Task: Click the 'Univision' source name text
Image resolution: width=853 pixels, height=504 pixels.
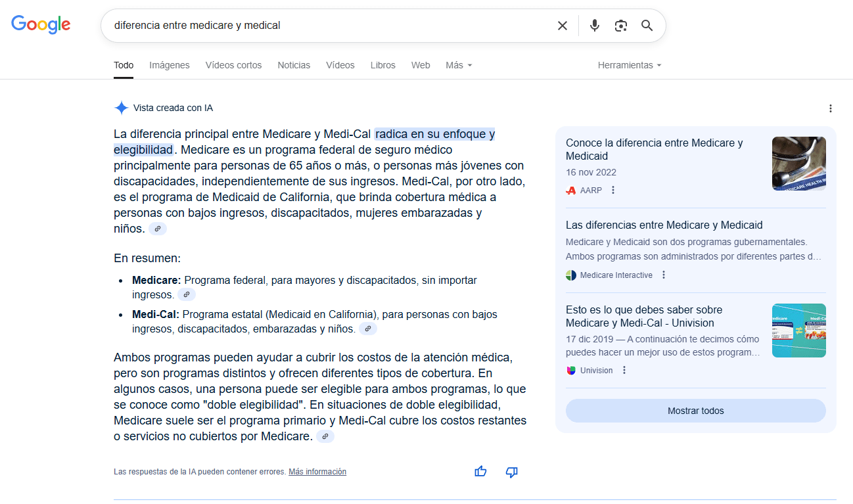Action: 597,370
